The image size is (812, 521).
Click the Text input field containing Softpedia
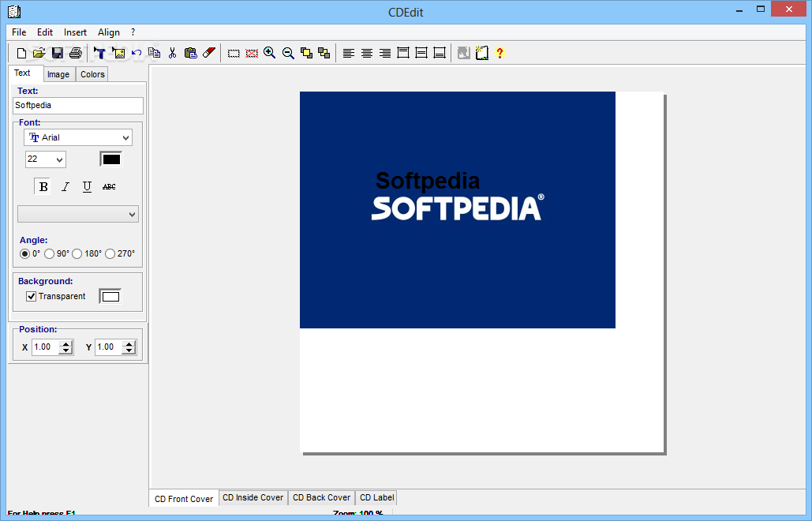[78, 106]
